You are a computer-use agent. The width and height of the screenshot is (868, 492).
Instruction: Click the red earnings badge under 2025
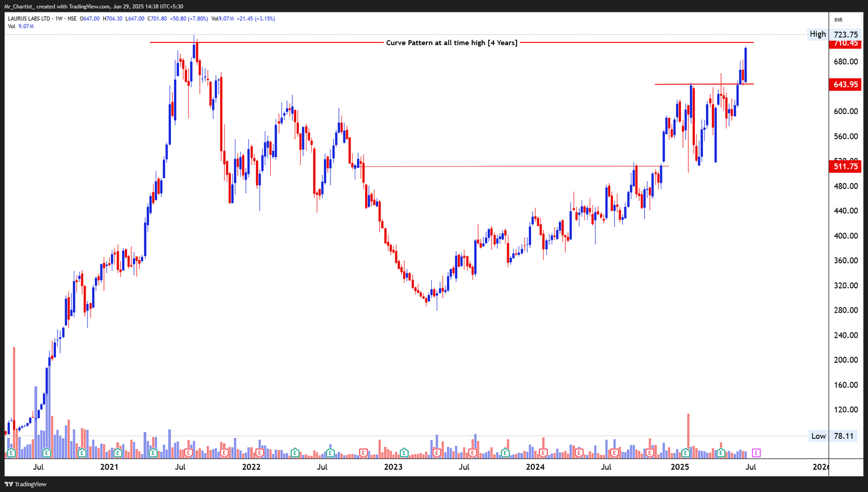(649, 452)
